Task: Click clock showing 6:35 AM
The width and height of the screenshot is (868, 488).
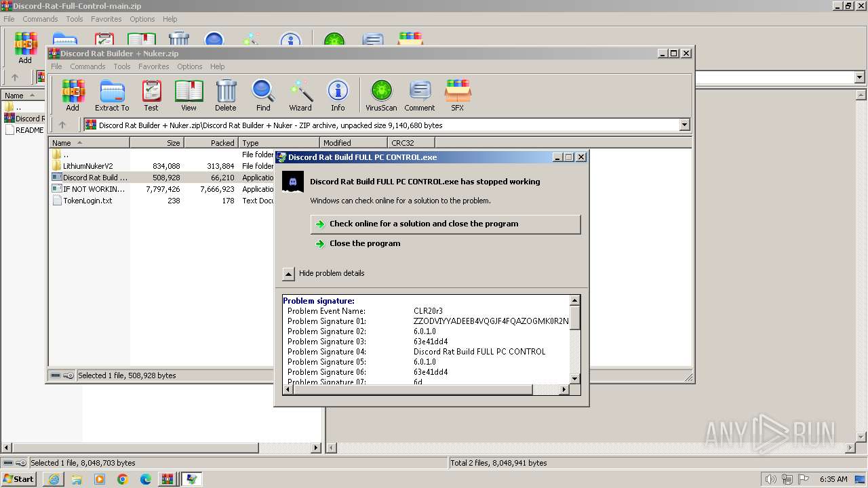Action: coord(833,479)
